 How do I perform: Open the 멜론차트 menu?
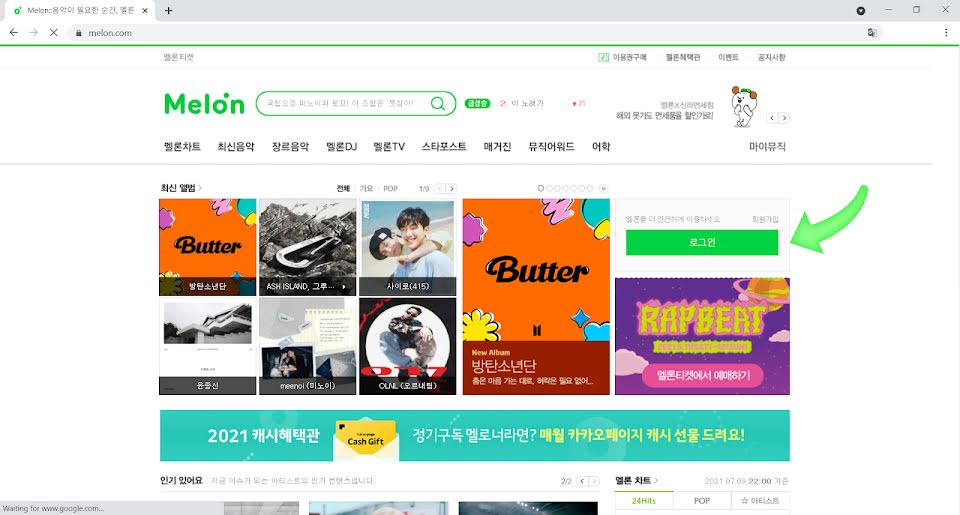pos(182,146)
